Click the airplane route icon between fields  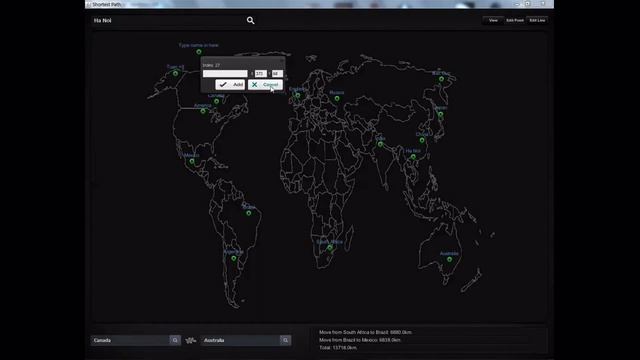tap(191, 340)
